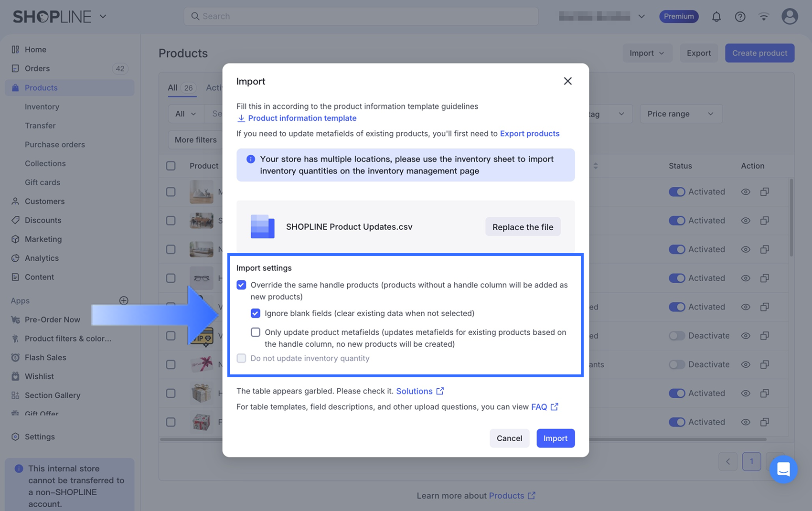Click the search input field

361,16
